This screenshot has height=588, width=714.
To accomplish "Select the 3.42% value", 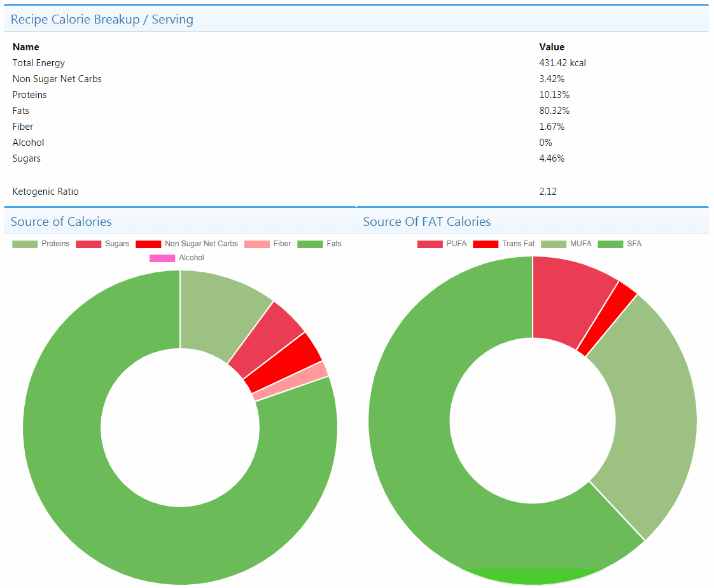I will click(x=552, y=79).
